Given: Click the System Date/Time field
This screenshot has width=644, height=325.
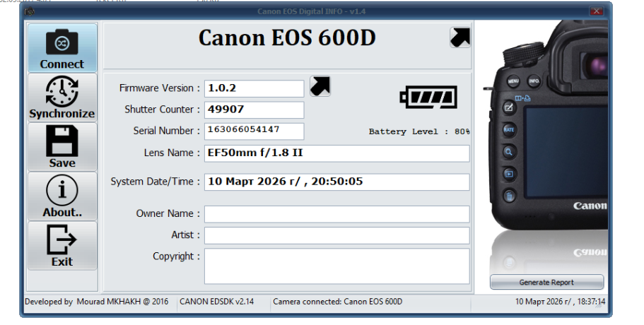Looking at the screenshot, I should 336,182.
